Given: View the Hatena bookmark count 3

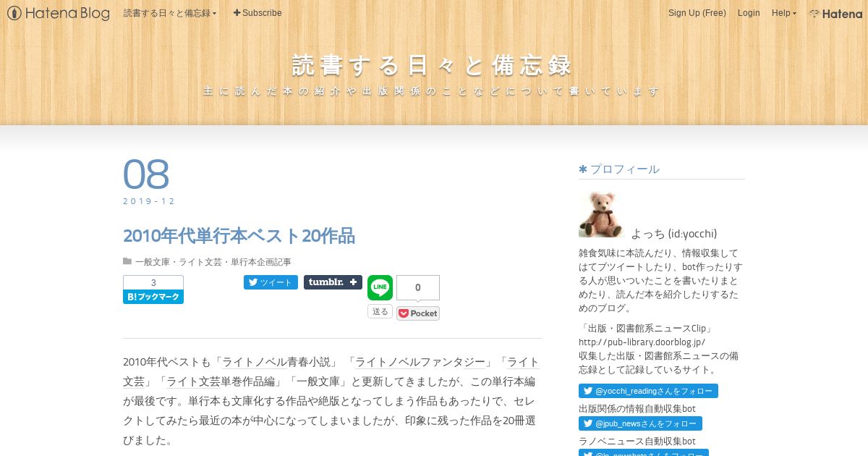Looking at the screenshot, I should point(153,283).
